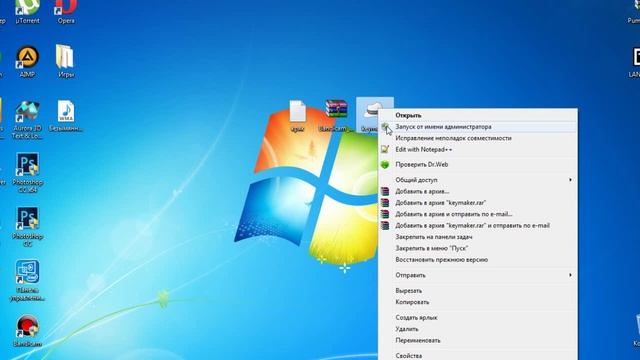Choose Удалить in the context menu
Viewport: 640px width, 360px height.
478,329
